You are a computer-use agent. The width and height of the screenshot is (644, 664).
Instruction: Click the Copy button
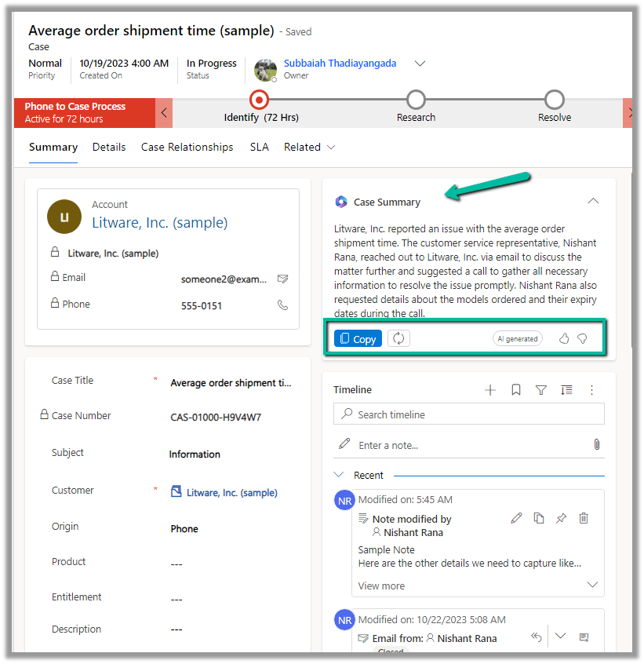[358, 338]
